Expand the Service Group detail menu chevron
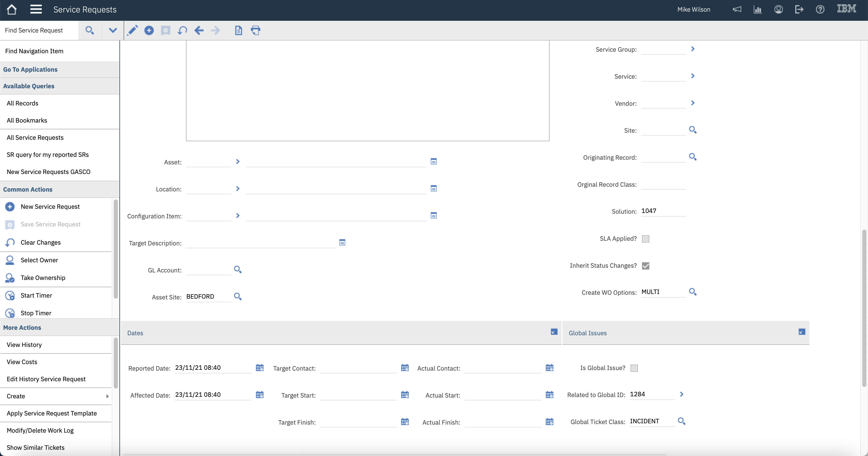868x456 pixels. tap(693, 49)
